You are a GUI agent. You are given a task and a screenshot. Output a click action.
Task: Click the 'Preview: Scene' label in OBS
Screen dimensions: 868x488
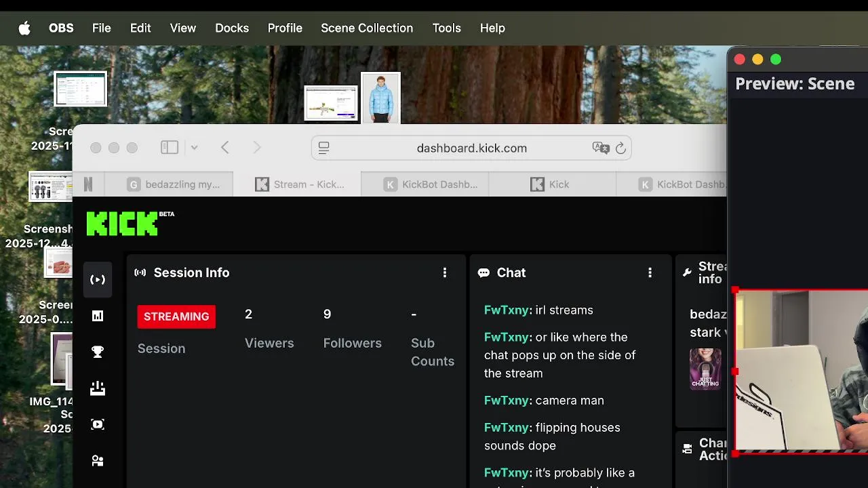pos(795,84)
